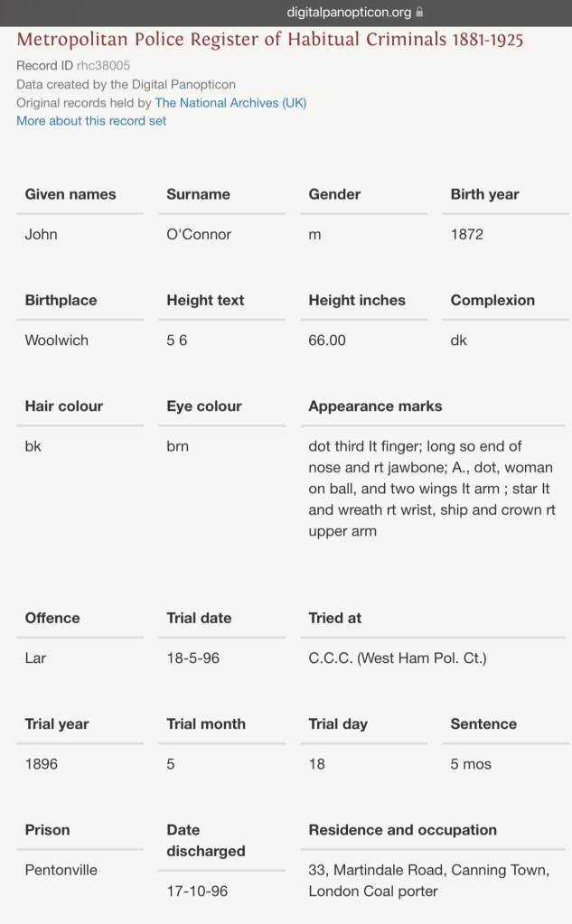Select the offence value Lar
The height and width of the screenshot is (924, 572).
click(x=36, y=658)
